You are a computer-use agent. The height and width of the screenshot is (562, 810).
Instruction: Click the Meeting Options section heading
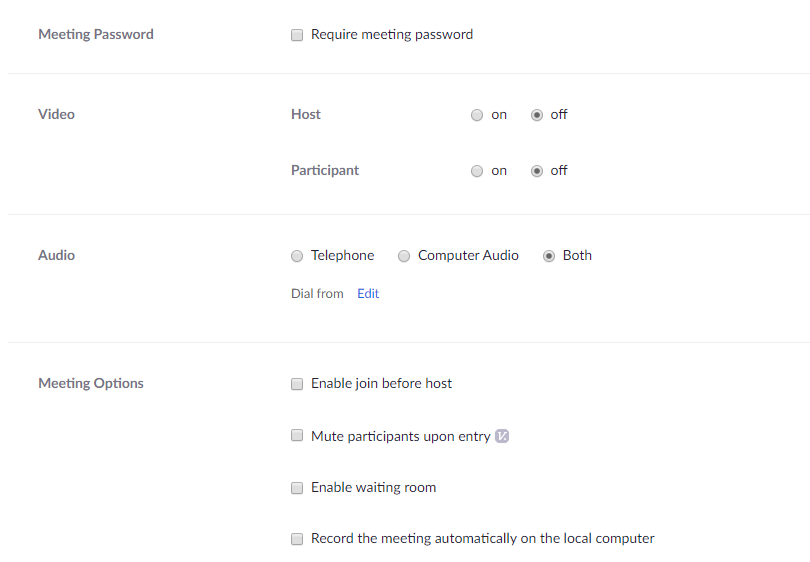click(91, 383)
